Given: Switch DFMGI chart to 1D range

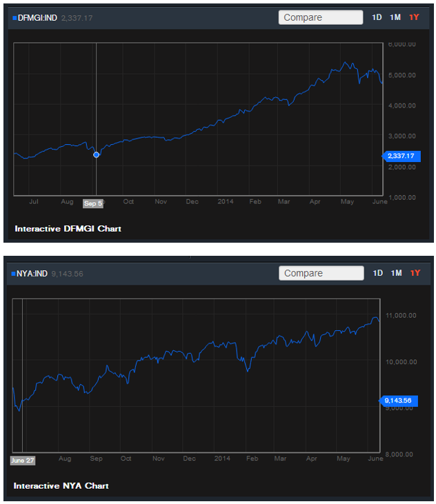Looking at the screenshot, I should click(377, 17).
